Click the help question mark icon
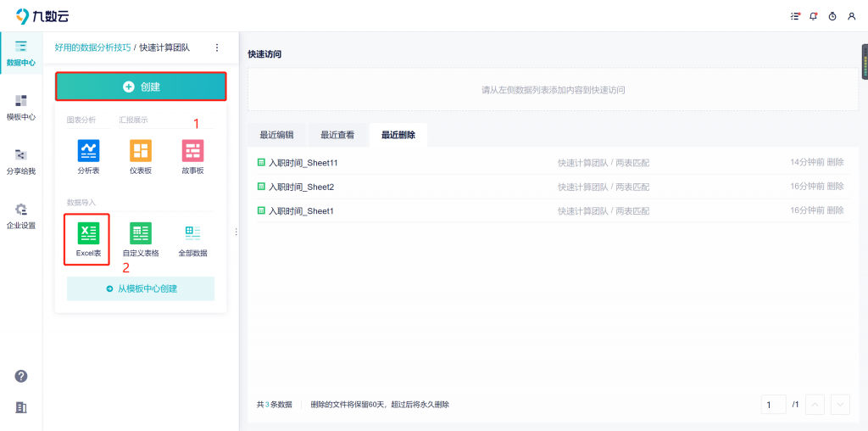The height and width of the screenshot is (431, 868). coord(21,376)
